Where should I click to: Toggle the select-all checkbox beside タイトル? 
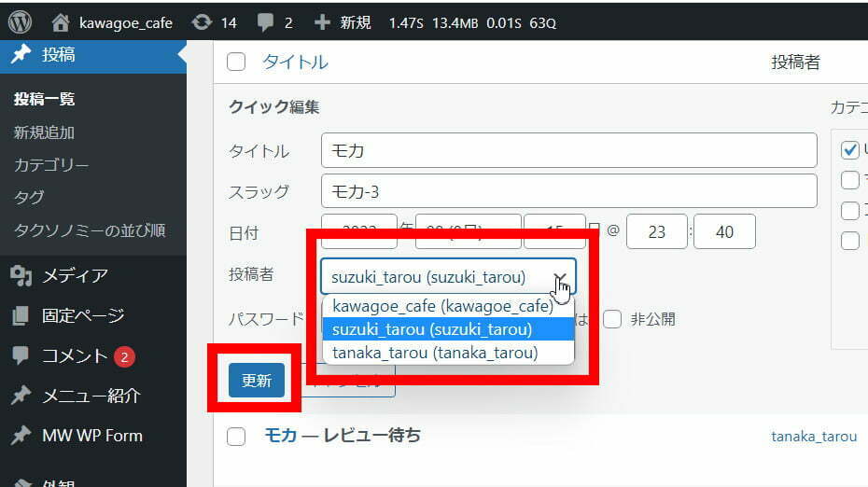coord(236,62)
